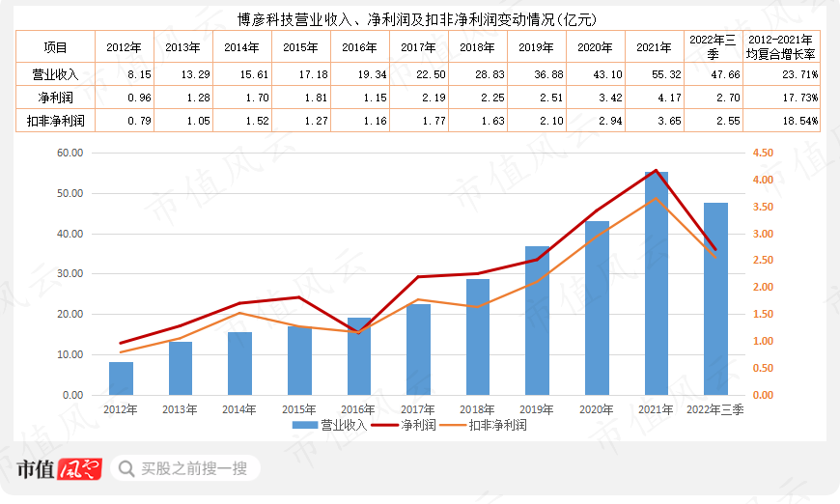Click the adjusted profit value 1.52

tap(257, 121)
